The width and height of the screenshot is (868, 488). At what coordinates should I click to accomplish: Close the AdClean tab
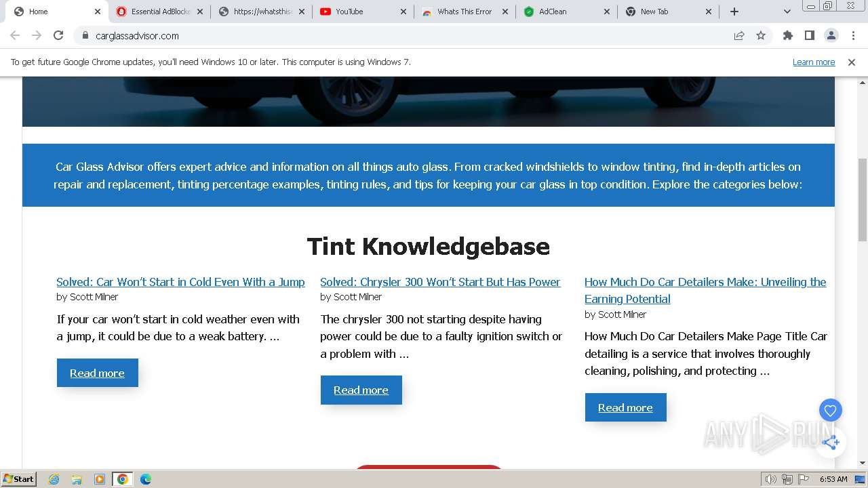[606, 12]
